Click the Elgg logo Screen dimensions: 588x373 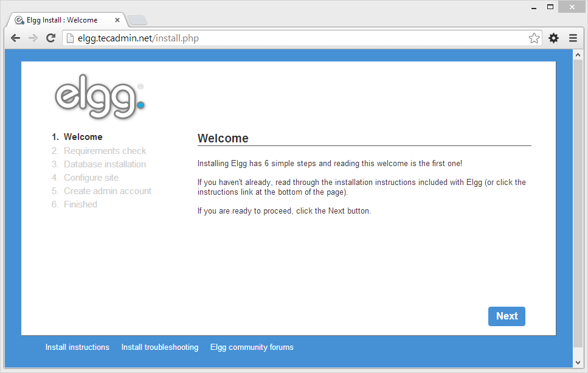point(99,96)
